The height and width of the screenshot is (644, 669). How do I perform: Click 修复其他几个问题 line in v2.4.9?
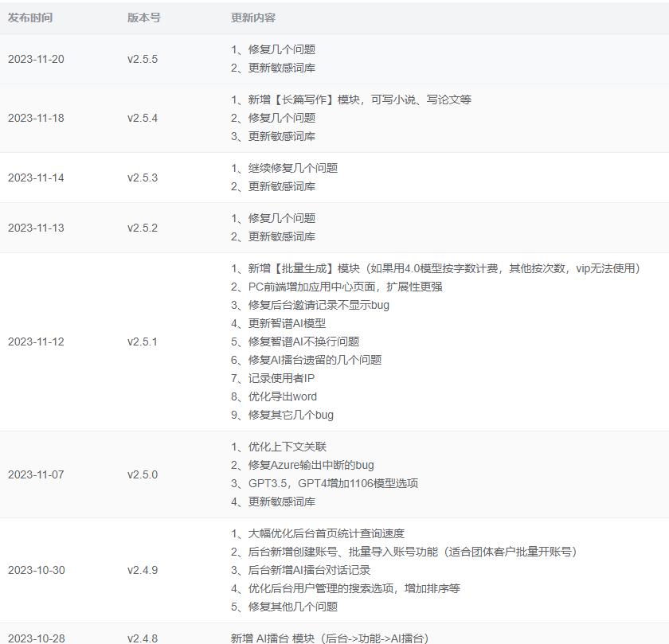[x=284, y=607]
